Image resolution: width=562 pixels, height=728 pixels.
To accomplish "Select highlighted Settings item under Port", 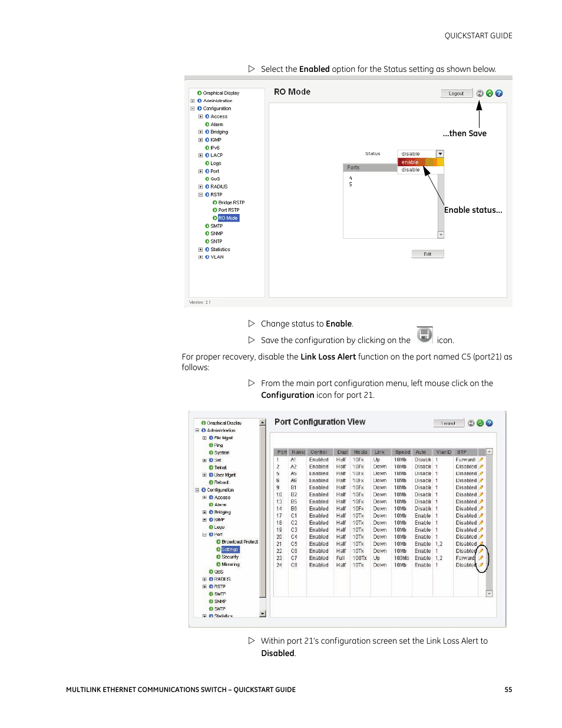I will click(230, 549).
